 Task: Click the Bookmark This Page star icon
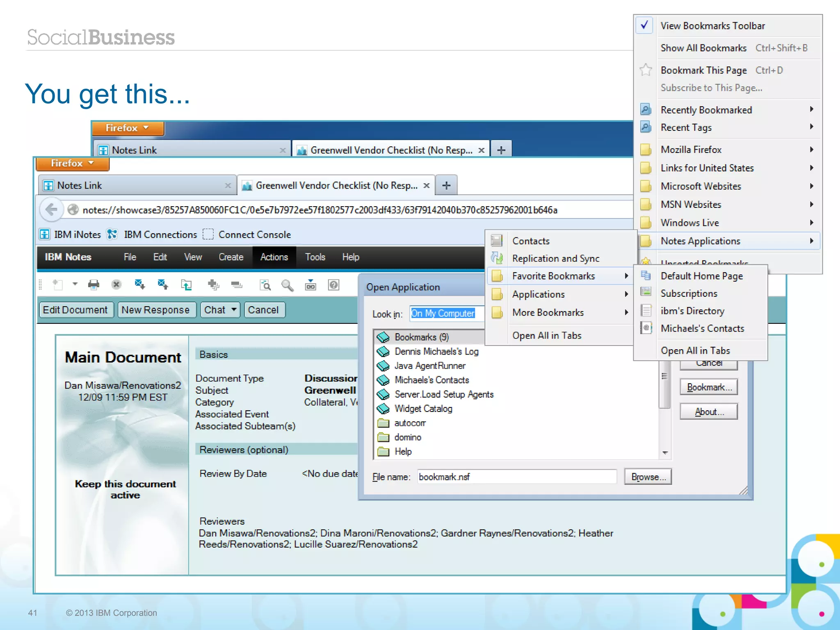[646, 70]
